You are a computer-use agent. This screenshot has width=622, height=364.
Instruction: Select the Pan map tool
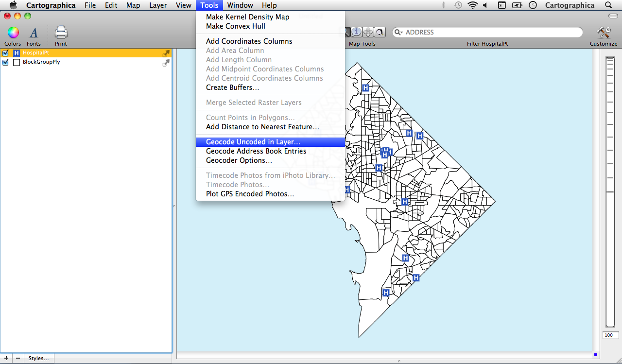coord(368,32)
